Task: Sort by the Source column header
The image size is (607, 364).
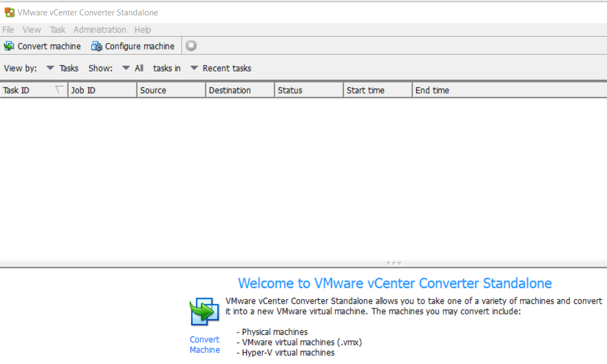Action: click(x=171, y=90)
